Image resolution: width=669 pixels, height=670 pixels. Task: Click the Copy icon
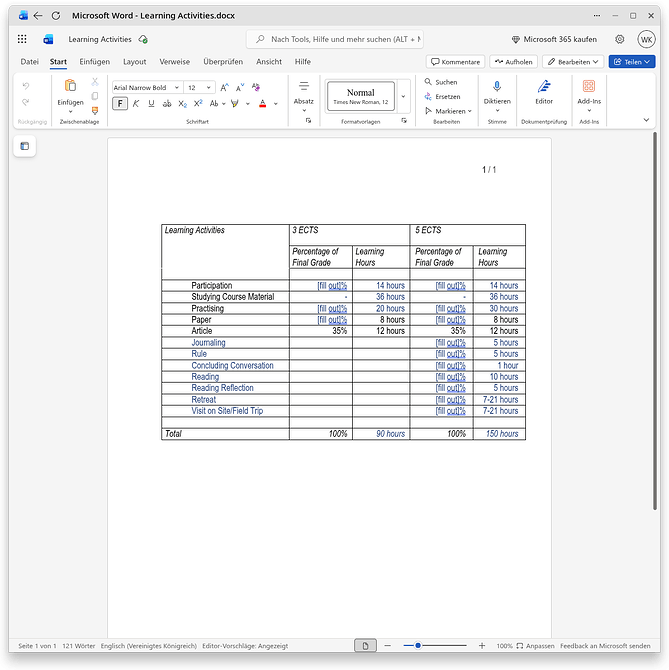(x=95, y=96)
